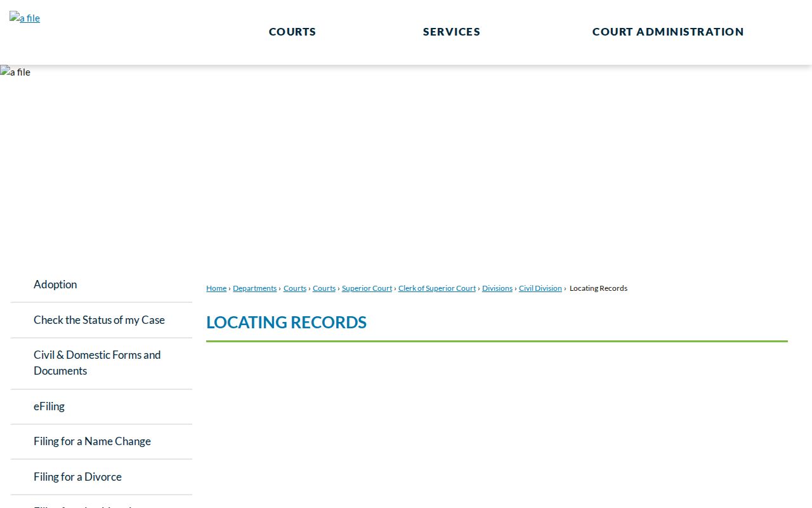Image resolution: width=812 pixels, height=508 pixels.
Task: Click the Departments breadcrumb link
Action: (x=254, y=288)
